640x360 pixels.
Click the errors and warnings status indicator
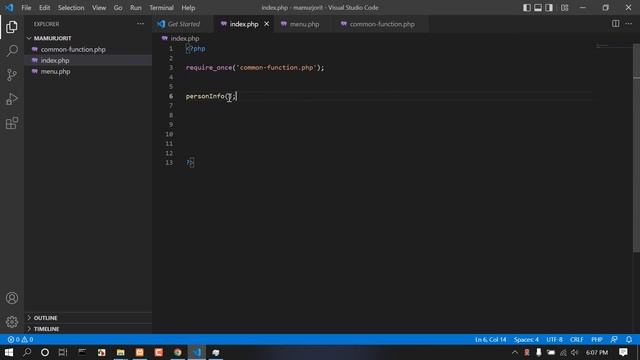coord(20,340)
